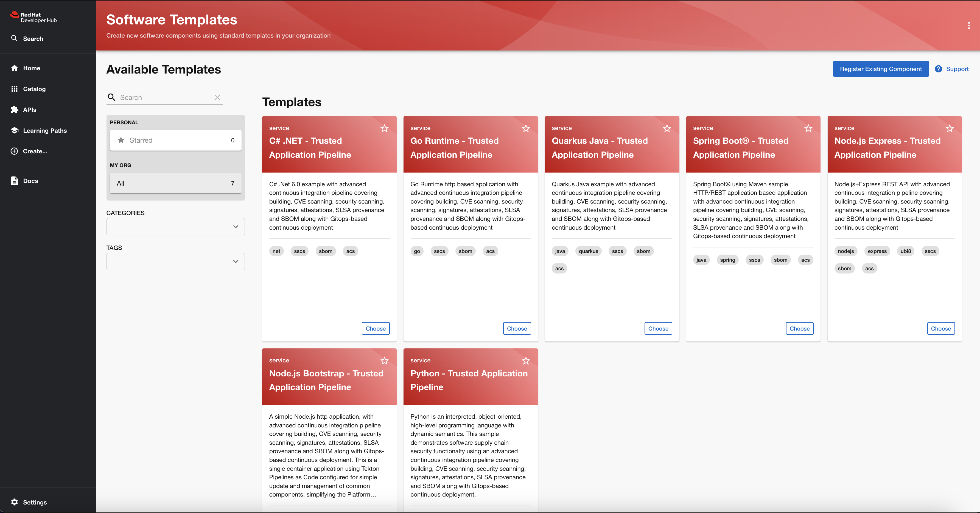Clear the template search field
This screenshot has width=980, height=513.
[x=217, y=97]
